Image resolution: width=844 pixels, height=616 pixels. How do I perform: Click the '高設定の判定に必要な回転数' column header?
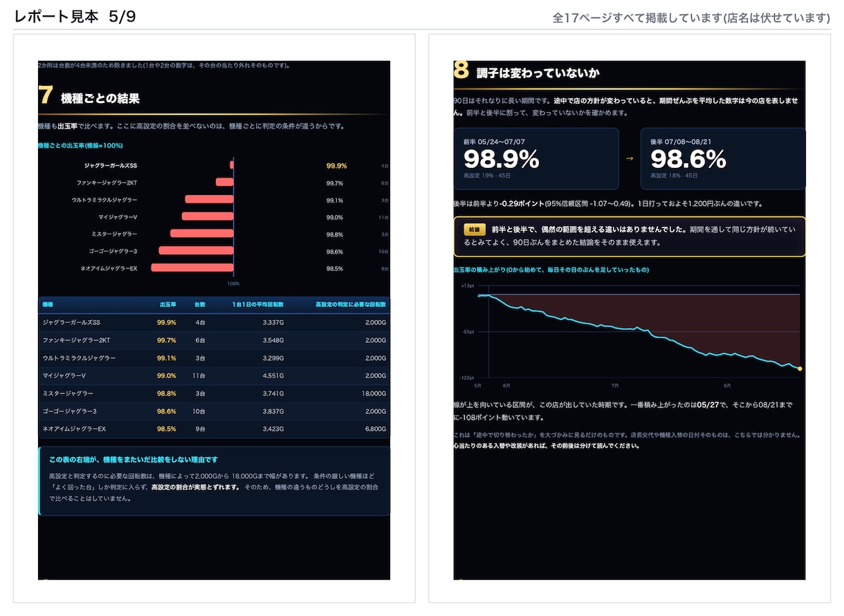[351, 304]
